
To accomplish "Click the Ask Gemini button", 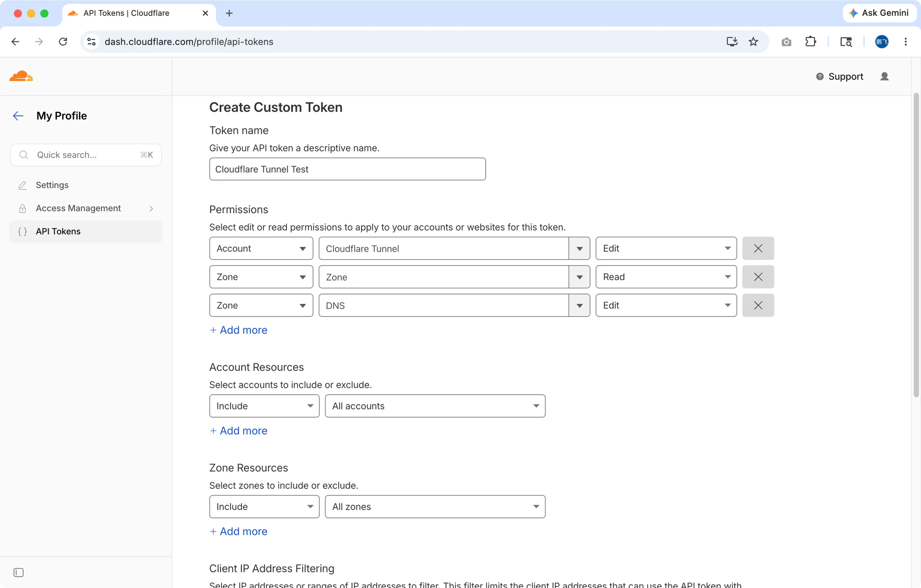I will point(879,13).
